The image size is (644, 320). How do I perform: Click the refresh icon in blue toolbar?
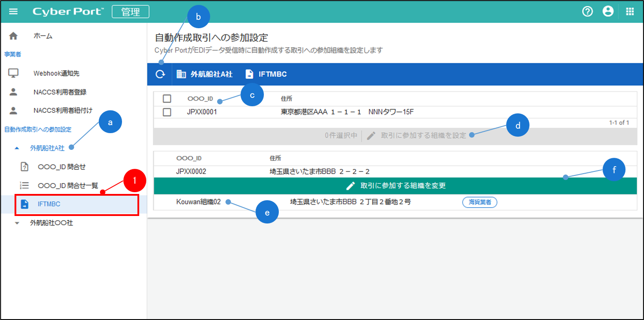159,74
